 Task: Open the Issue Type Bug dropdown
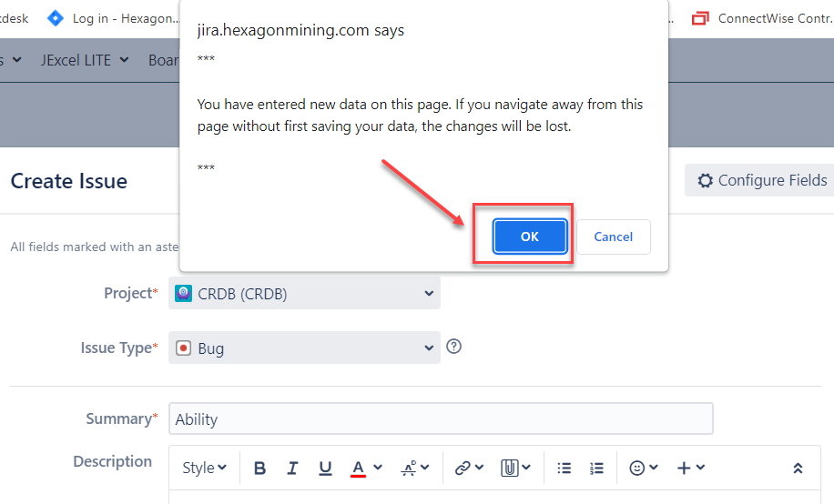coord(304,348)
